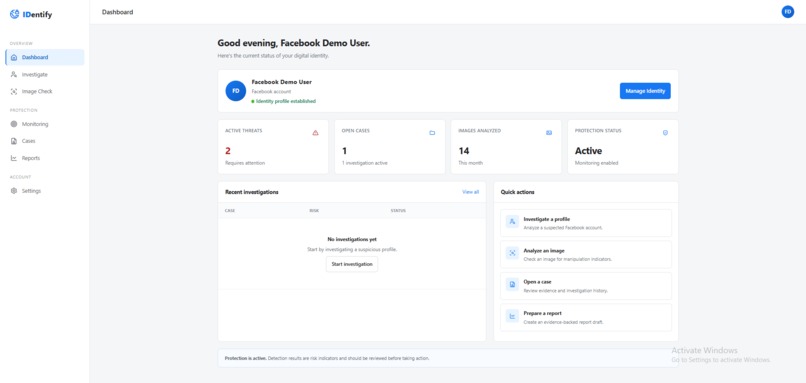Viewport: 806px width, 383px height.
Task: Open the FD user avatar in top bar
Action: (787, 12)
